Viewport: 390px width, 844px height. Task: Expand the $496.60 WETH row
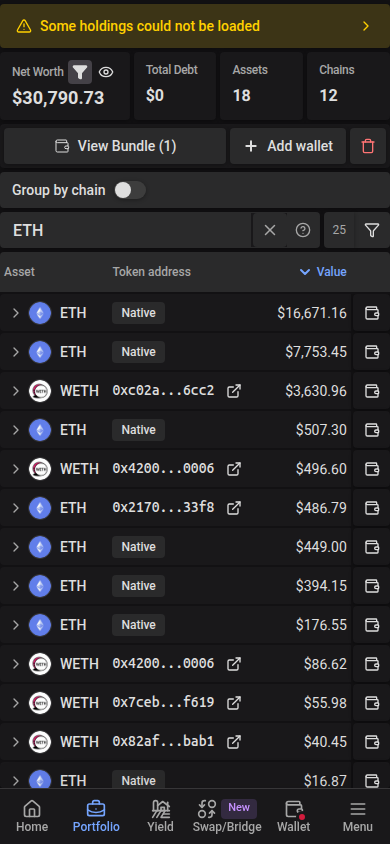pos(16,469)
